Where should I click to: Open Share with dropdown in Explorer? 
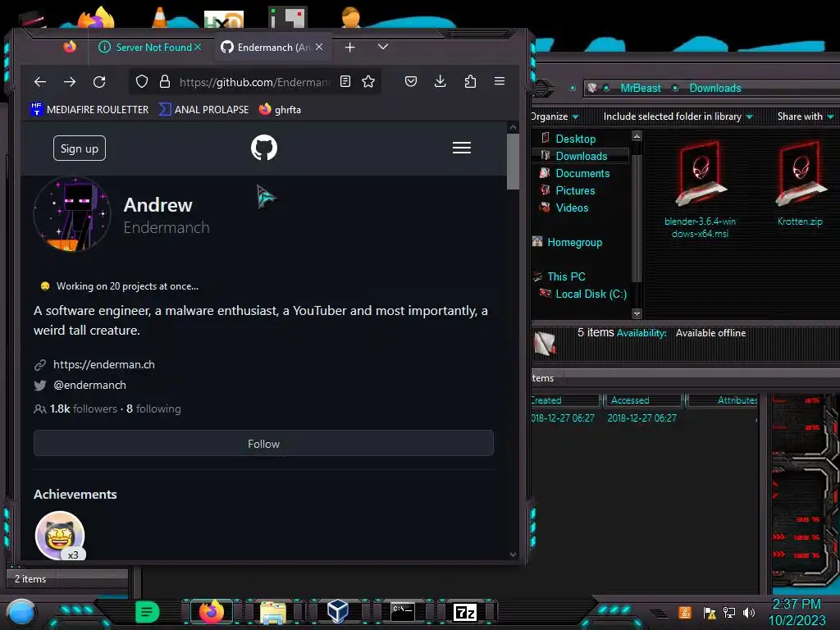[x=805, y=116]
